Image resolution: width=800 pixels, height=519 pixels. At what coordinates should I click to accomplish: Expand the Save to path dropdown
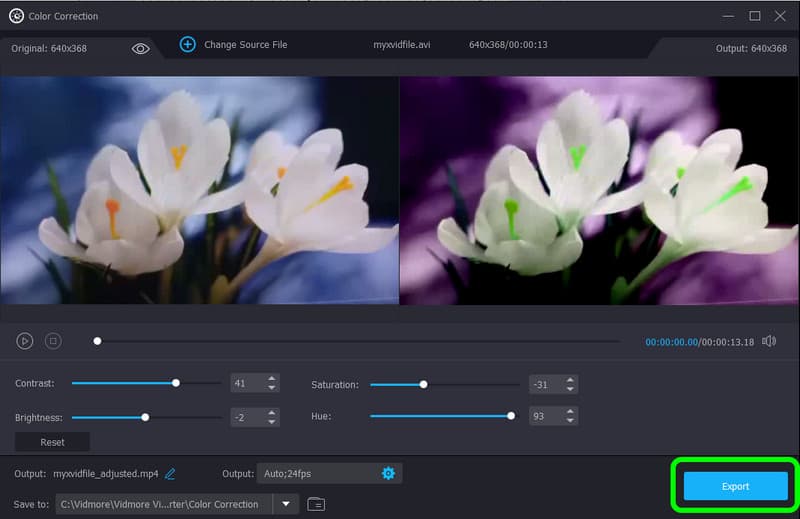pos(286,504)
